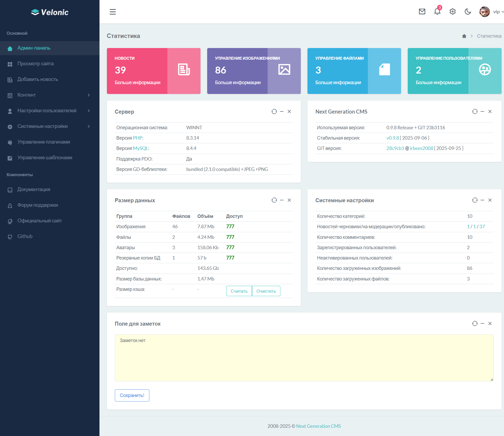Select Добавить новость in sidebar
This screenshot has width=504, height=436.
click(x=38, y=79)
